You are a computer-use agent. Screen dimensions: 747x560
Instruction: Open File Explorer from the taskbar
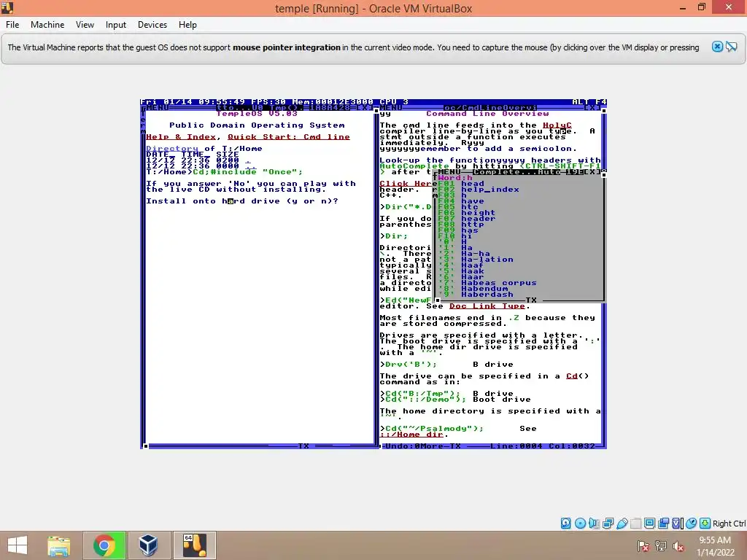point(59,545)
